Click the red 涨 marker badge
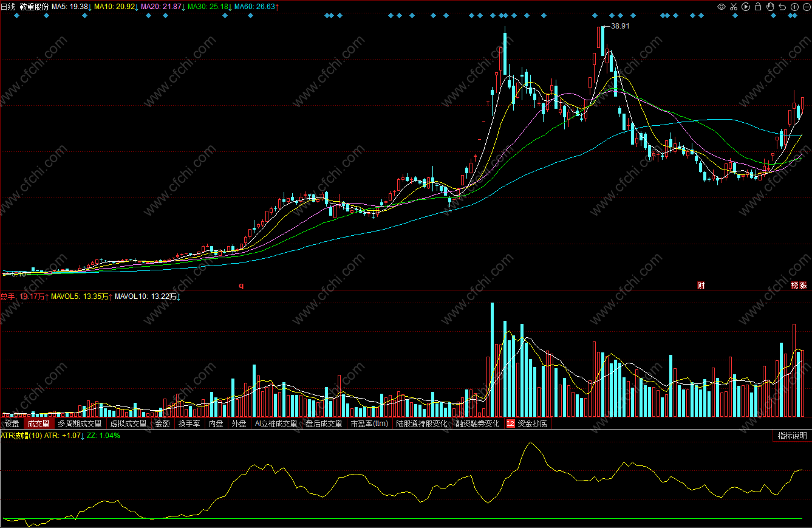812x528 pixels. tap(803, 286)
